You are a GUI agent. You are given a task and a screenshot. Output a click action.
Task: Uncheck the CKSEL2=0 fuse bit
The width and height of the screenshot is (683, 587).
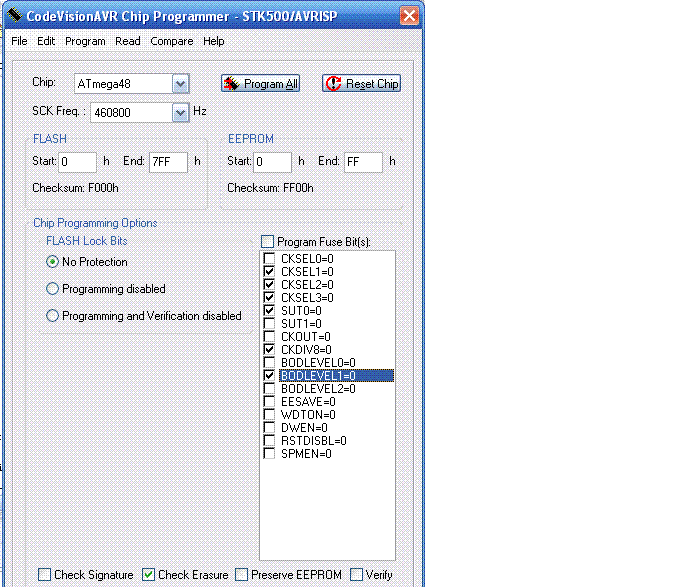[269, 285]
